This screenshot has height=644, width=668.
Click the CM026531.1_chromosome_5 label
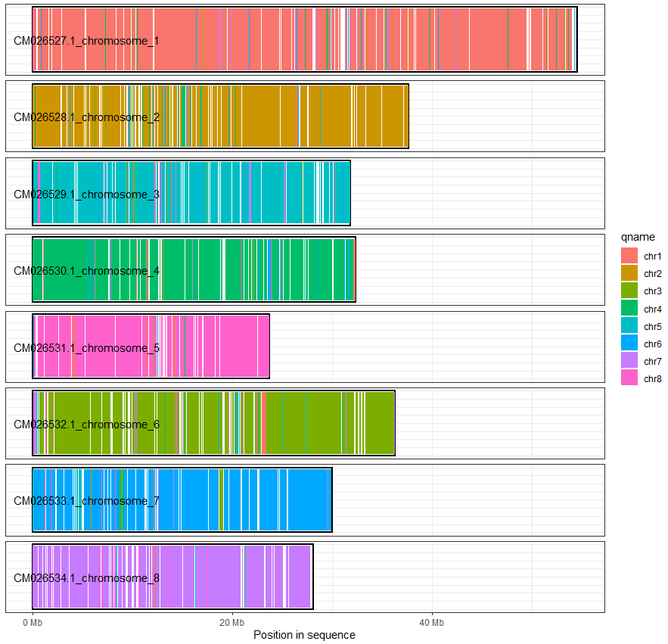[x=86, y=348]
